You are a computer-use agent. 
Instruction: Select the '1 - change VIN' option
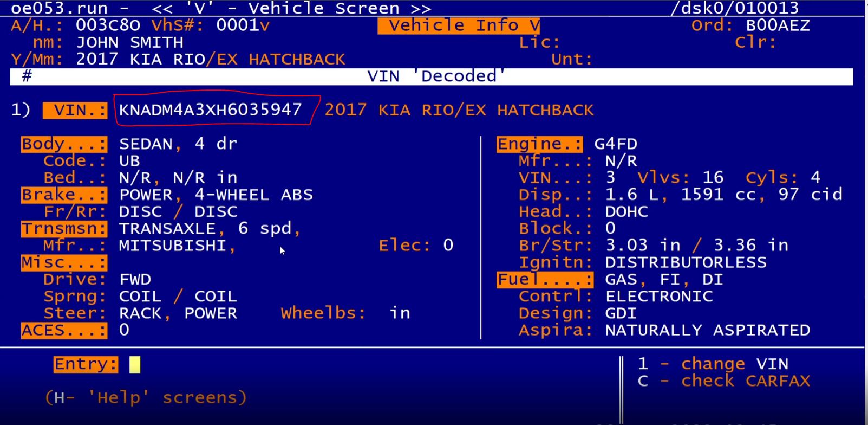pos(713,364)
